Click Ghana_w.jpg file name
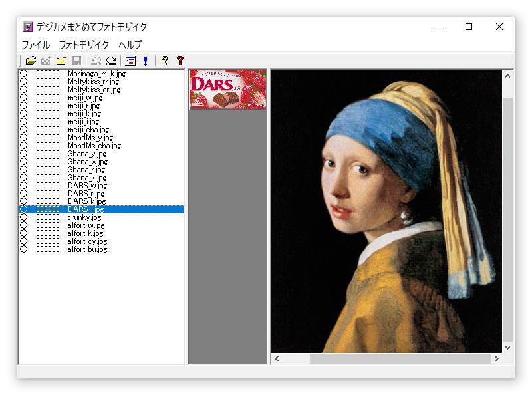Screen dimensions: 532x399 [88, 162]
